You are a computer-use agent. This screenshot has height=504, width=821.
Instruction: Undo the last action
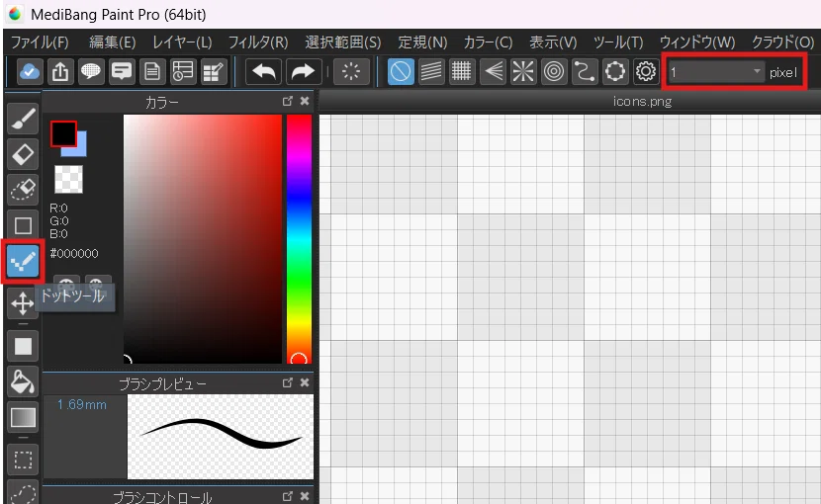263,72
